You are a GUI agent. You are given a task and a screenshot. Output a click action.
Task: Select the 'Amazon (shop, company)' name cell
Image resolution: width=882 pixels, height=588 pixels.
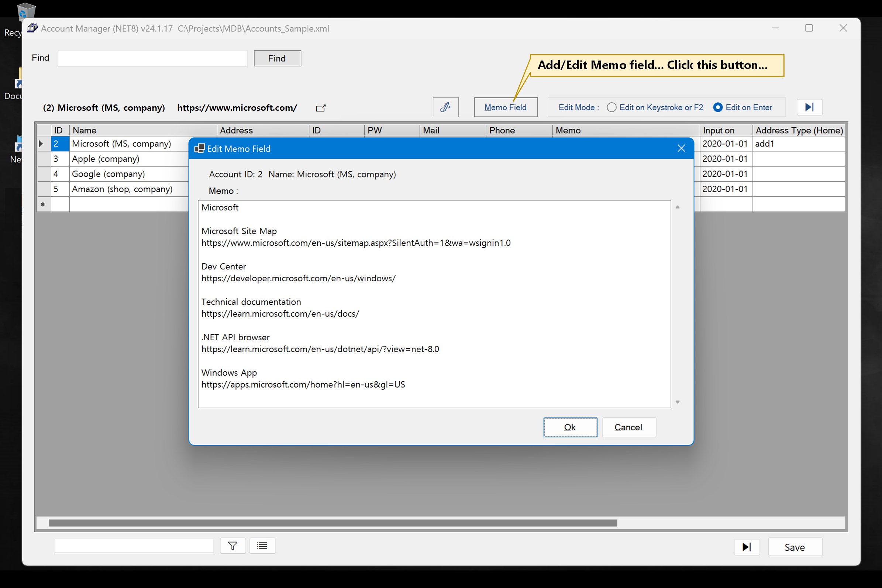(x=129, y=189)
